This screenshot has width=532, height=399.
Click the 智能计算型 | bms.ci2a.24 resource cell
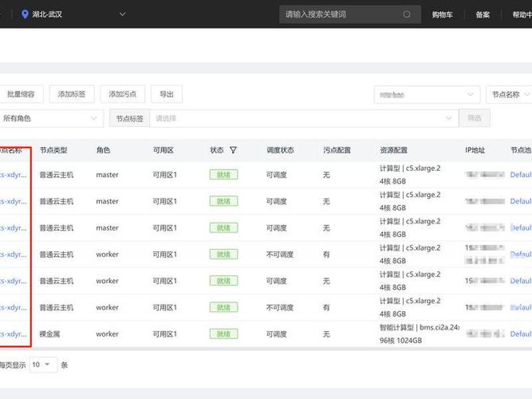420,327
